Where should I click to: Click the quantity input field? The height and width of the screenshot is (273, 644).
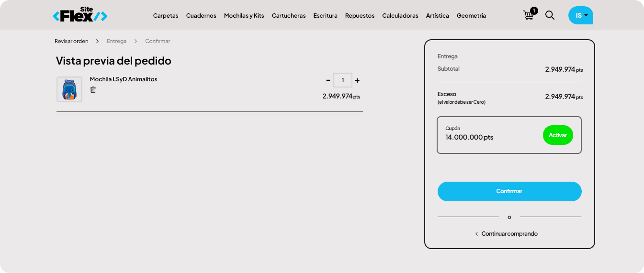click(x=343, y=80)
